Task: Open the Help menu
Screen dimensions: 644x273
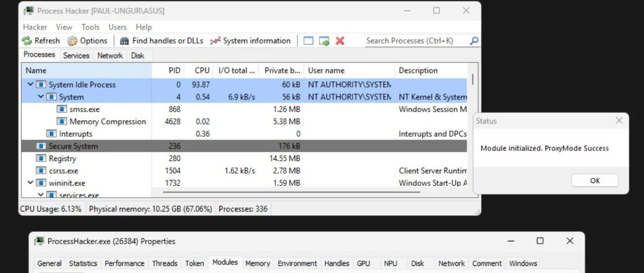Action: coord(143,27)
